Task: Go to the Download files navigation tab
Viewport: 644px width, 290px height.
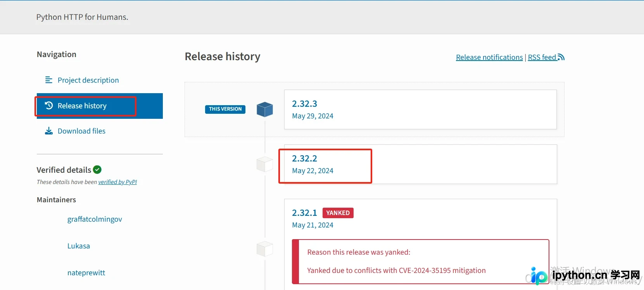Action: pyautogui.click(x=81, y=131)
